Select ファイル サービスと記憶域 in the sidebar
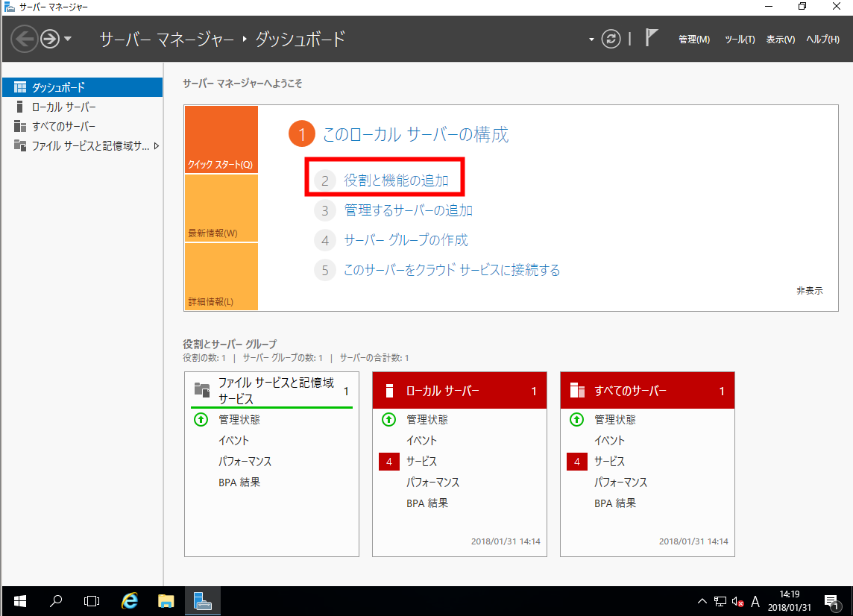Image resolution: width=853 pixels, height=616 pixels. [82, 146]
